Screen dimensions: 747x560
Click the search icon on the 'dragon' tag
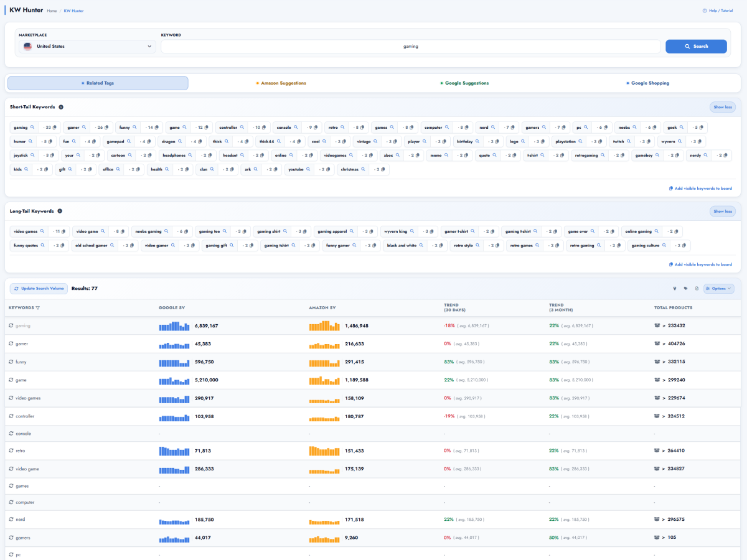click(180, 141)
